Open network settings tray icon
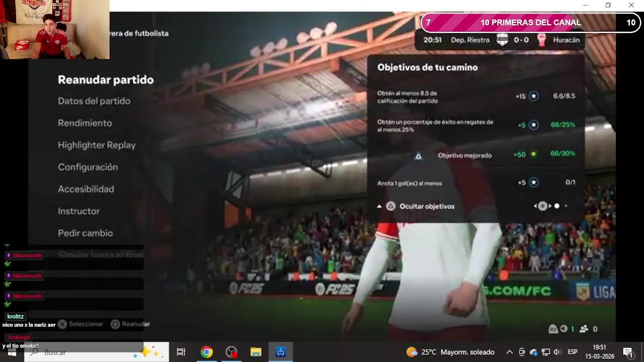The height and width of the screenshot is (362, 644). click(546, 352)
